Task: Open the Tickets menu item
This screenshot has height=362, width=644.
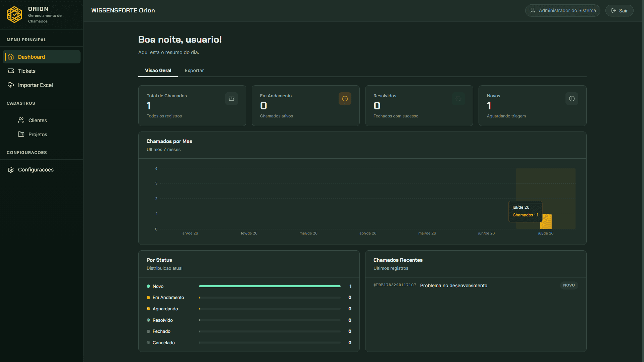Action: tap(42, 71)
